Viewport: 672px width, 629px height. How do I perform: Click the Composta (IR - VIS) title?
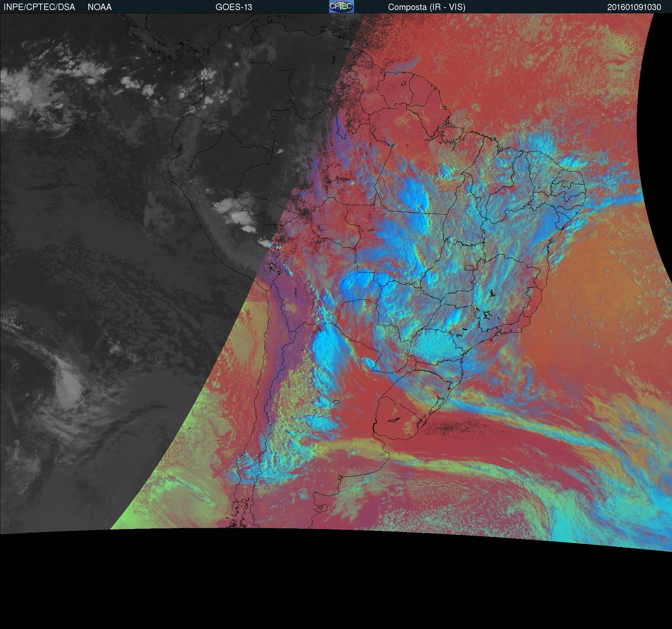[427, 7]
